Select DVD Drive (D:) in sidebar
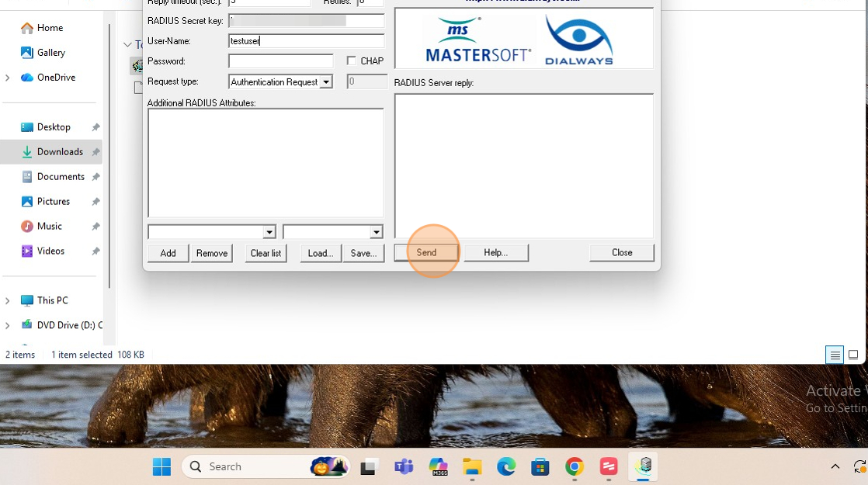The image size is (868, 485). (61, 325)
